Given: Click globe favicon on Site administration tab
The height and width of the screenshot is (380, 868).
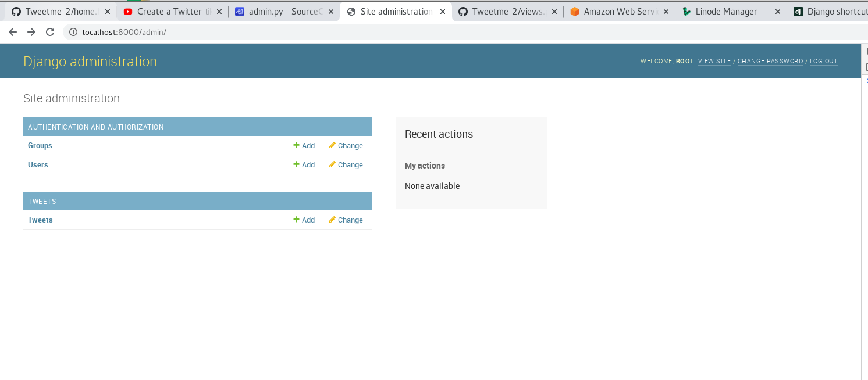Looking at the screenshot, I should pyautogui.click(x=351, y=12).
